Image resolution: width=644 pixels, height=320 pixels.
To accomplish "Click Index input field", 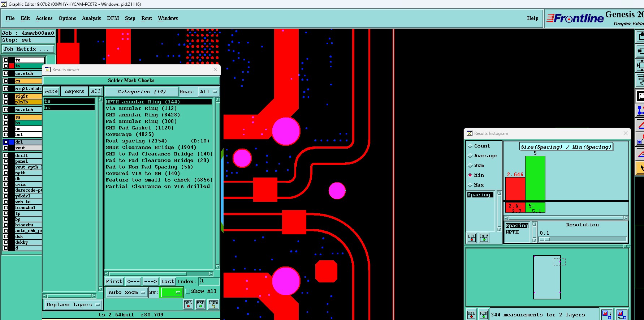I will 209,281.
